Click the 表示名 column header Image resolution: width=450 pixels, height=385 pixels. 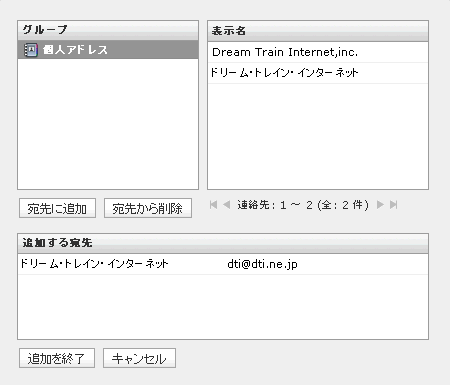coord(318,31)
